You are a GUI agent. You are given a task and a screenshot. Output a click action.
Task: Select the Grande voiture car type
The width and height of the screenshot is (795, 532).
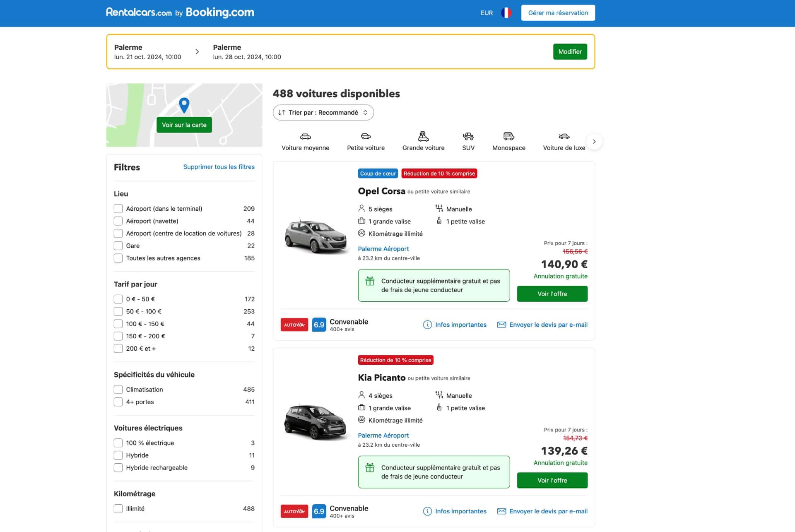(x=423, y=142)
